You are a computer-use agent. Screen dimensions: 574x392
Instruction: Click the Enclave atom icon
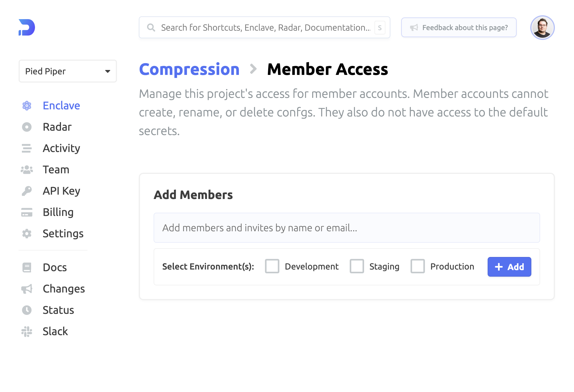coord(27,106)
